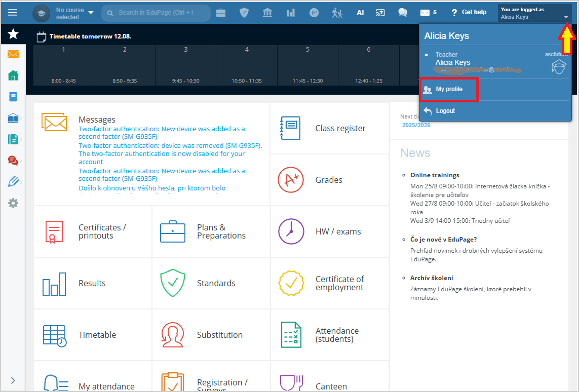Screen dimensions: 579x392
Task: Choose Logout in the user menu
Action: click(445, 111)
